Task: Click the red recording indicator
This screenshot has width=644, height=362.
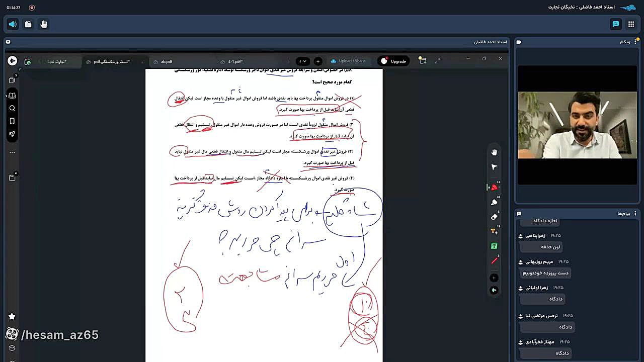Action: click(x=32, y=8)
